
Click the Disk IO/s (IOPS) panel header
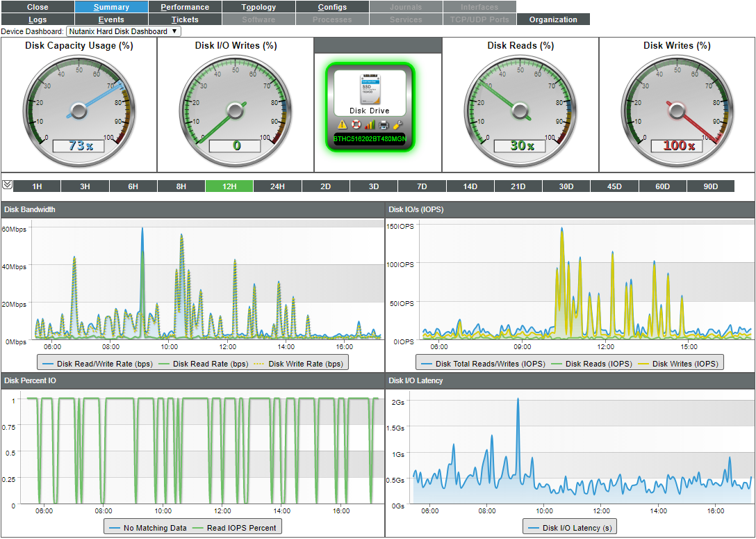[570, 209]
